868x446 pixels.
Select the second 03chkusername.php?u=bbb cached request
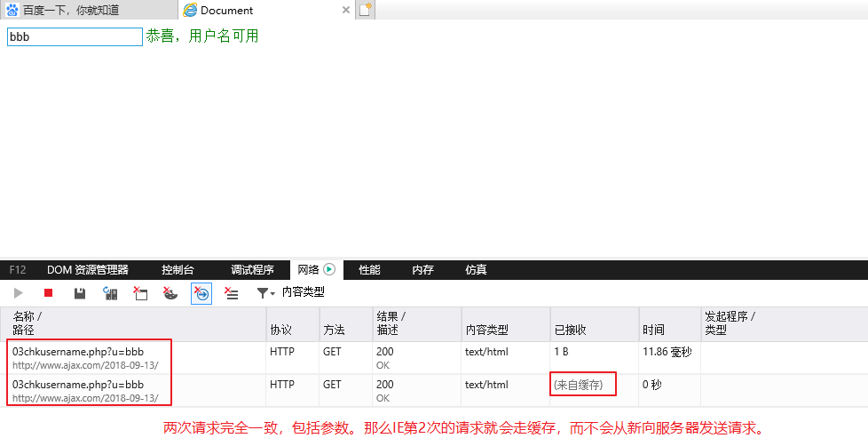point(434,391)
